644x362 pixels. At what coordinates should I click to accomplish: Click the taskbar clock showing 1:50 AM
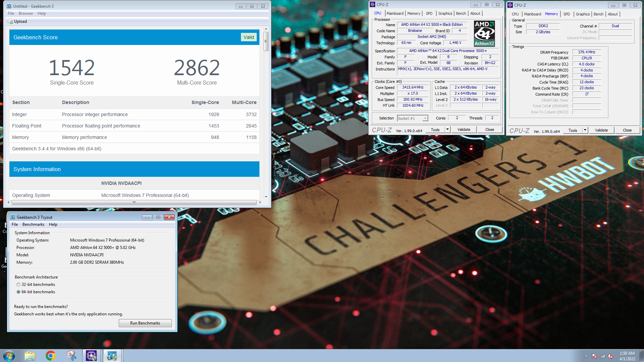(x=627, y=356)
